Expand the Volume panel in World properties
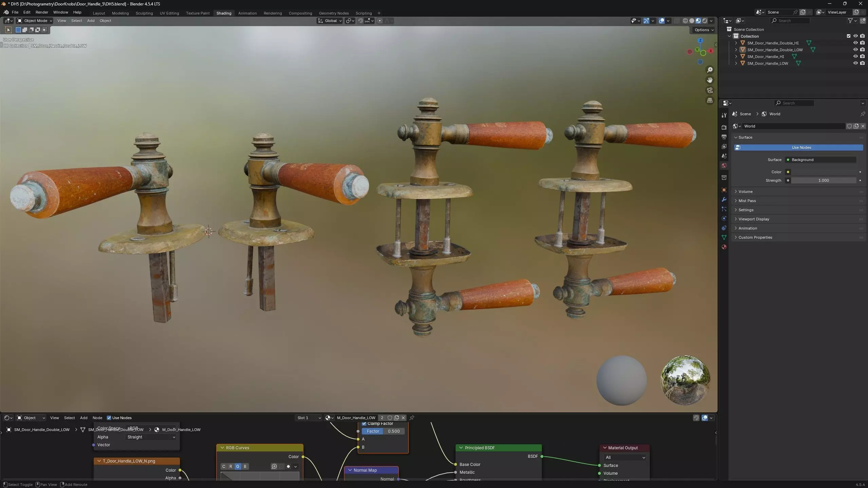The width and height of the screenshot is (868, 488). tap(745, 192)
